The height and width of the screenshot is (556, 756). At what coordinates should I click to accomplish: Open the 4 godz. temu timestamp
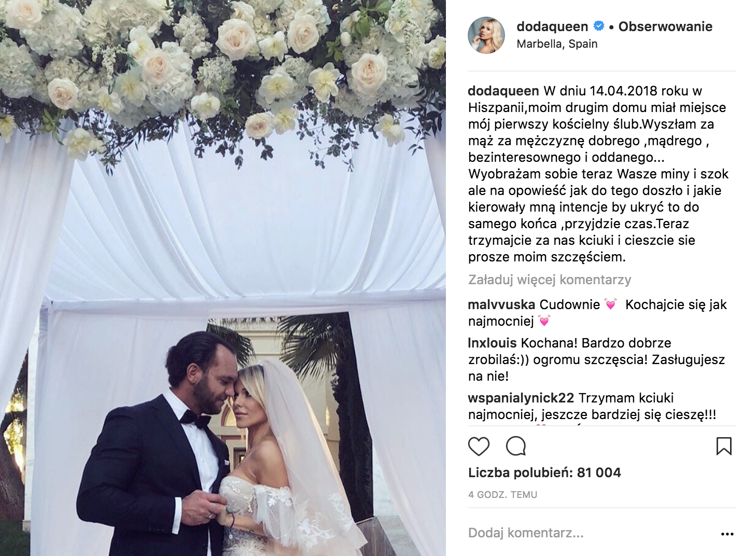pos(502,495)
